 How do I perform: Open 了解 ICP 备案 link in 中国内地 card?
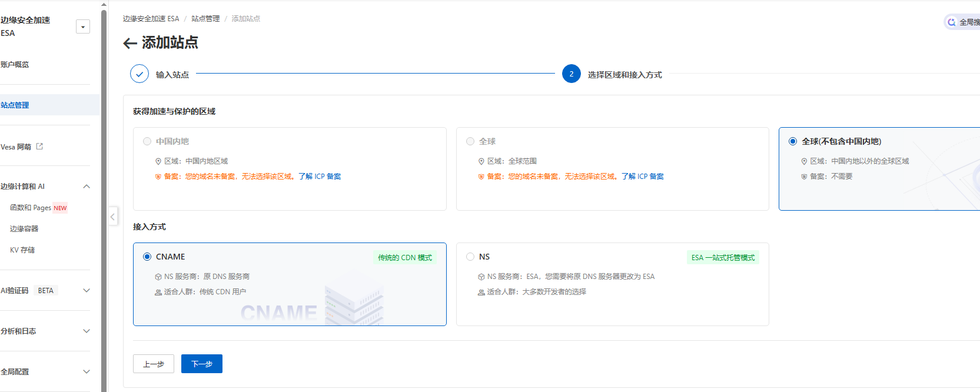pos(320,177)
